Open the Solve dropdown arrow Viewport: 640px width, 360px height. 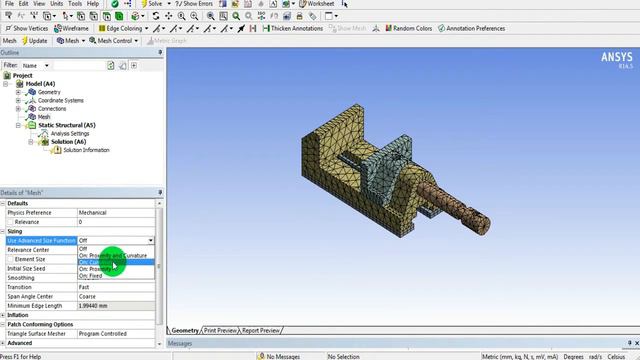click(169, 4)
